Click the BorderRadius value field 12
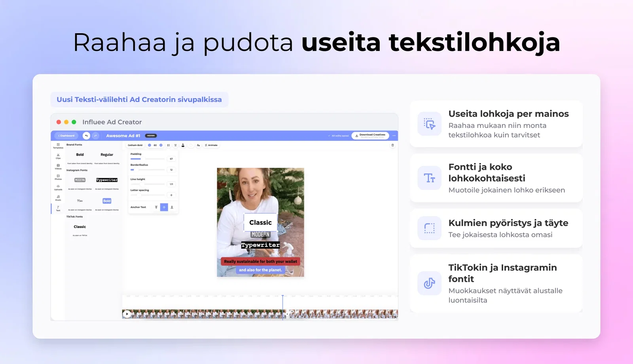Viewport: 633px width, 364px height. tap(171, 170)
